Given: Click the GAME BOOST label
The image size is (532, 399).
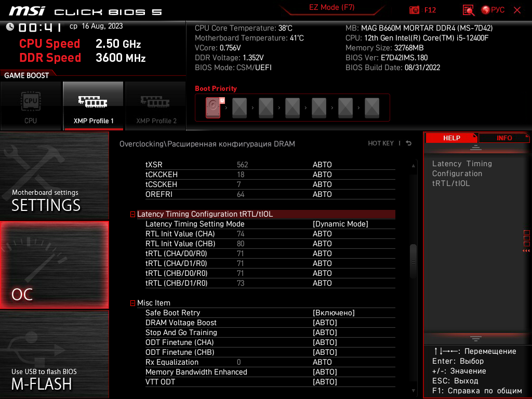Looking at the screenshot, I should 26,75.
